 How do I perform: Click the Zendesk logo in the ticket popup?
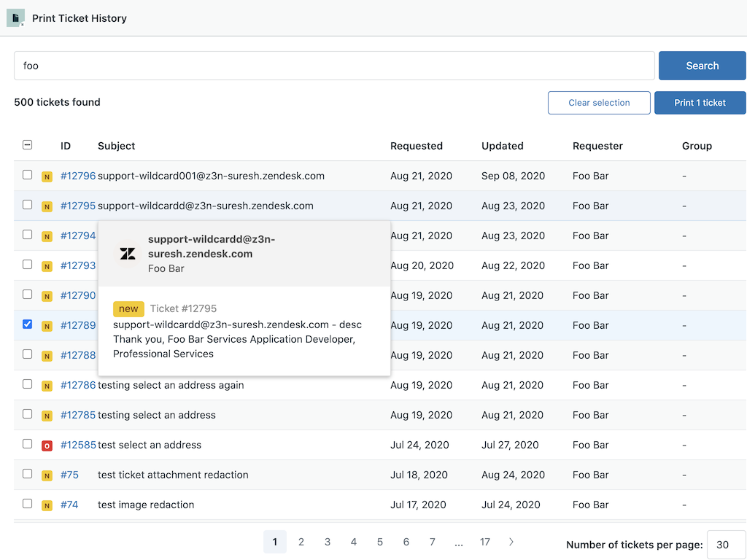pyautogui.click(x=128, y=254)
